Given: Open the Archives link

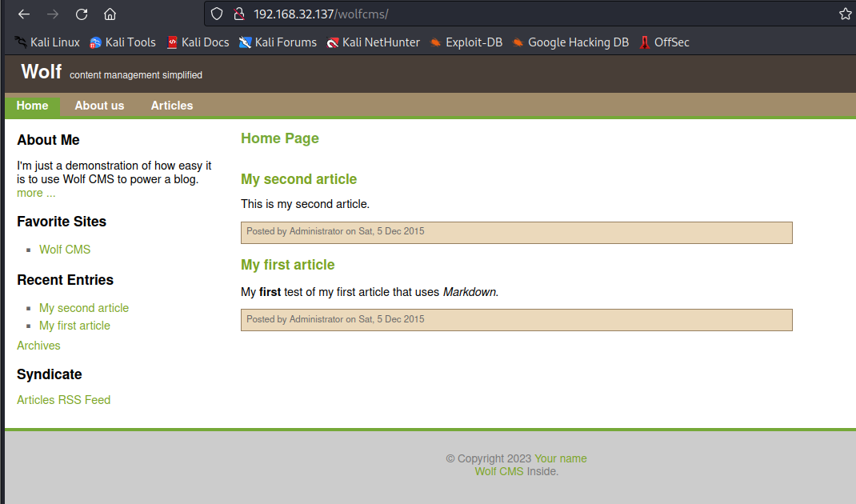Looking at the screenshot, I should (x=38, y=346).
